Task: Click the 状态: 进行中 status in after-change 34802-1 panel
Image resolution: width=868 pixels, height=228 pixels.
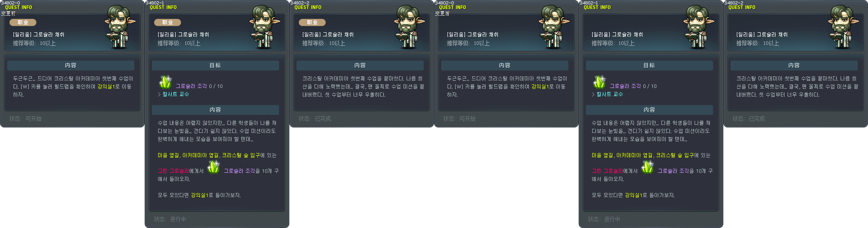Action: 604,219
